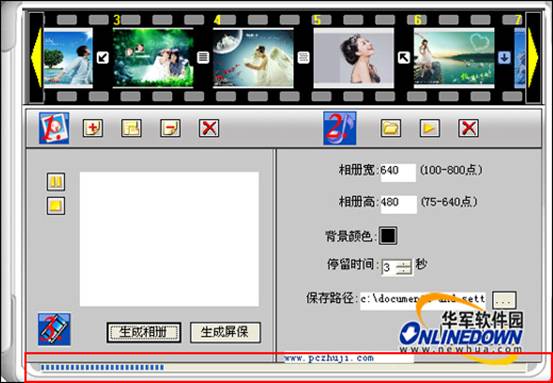The image size is (553, 383).
Task: Click upper yellow book icon beside preview
Action: pos(56,182)
